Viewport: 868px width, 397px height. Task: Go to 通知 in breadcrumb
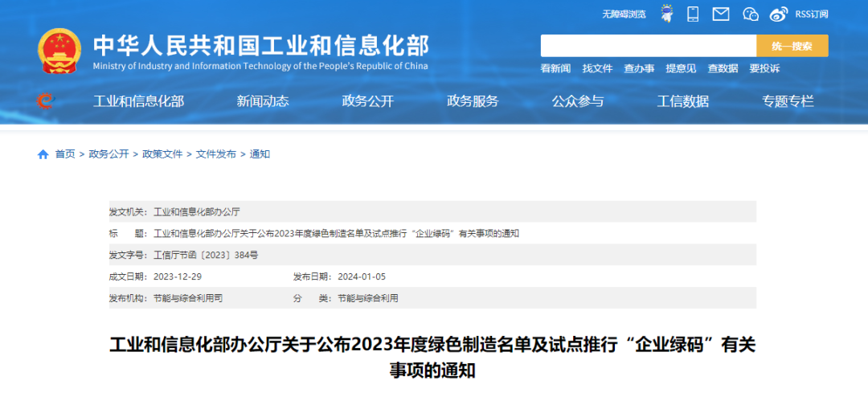pos(260,154)
